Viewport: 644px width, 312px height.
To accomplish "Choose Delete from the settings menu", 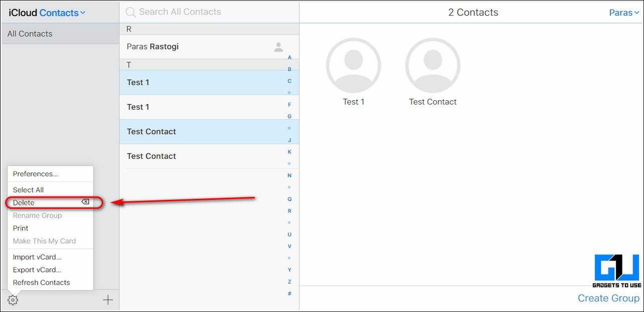I will pos(24,203).
